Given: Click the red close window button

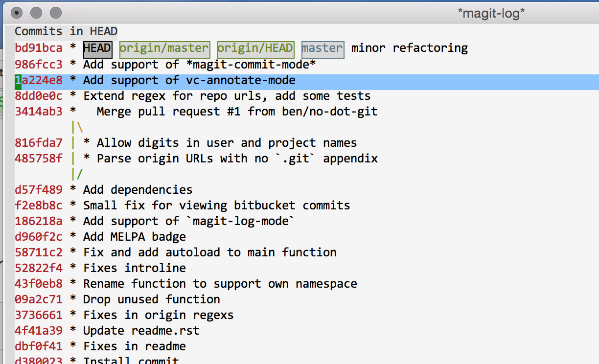Looking at the screenshot, I should [17, 13].
